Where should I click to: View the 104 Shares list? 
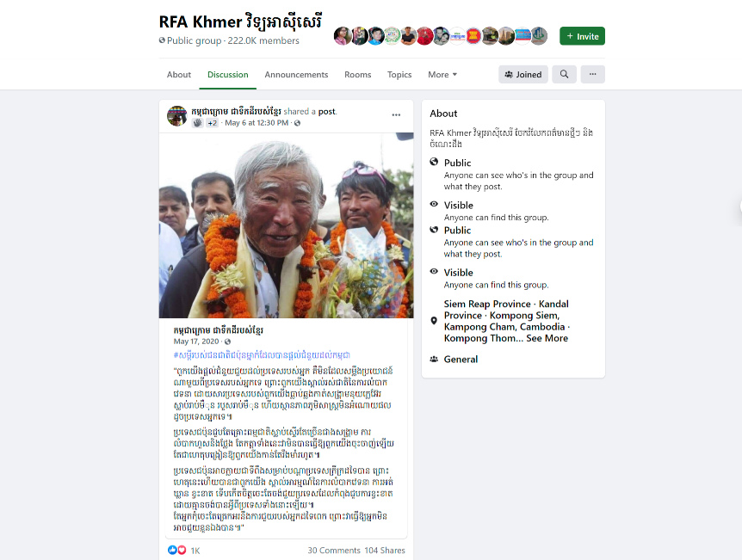click(x=385, y=550)
